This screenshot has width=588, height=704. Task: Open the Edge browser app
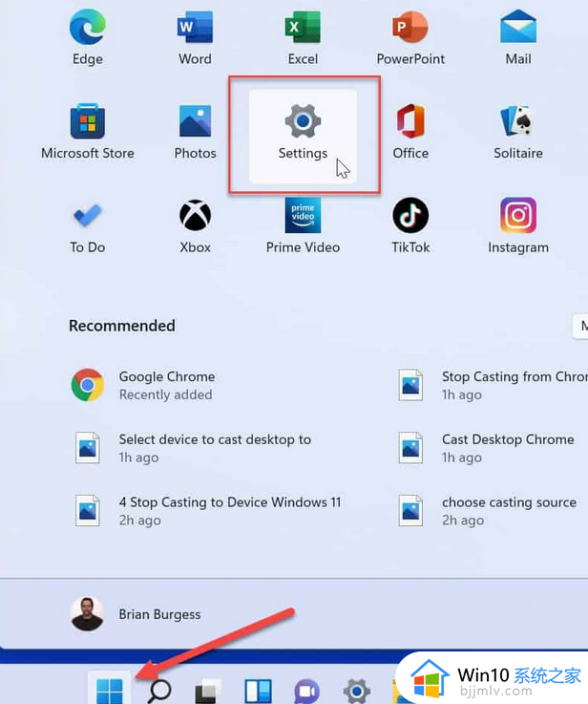pos(88,38)
